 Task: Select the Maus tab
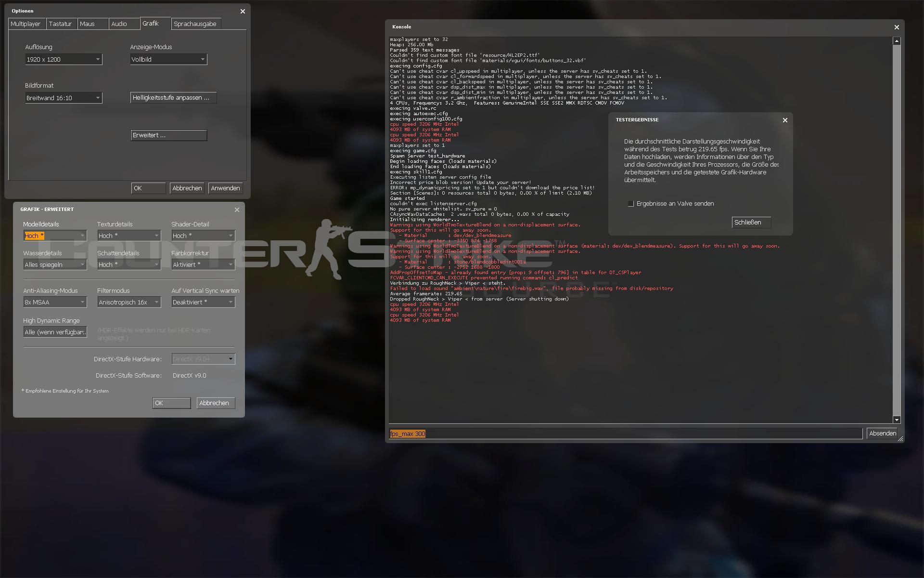point(93,24)
